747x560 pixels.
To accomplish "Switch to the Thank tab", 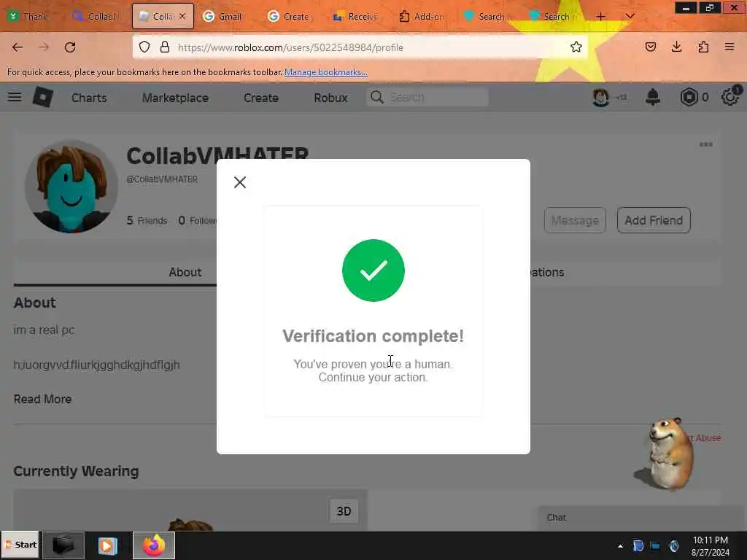I will (x=28, y=16).
